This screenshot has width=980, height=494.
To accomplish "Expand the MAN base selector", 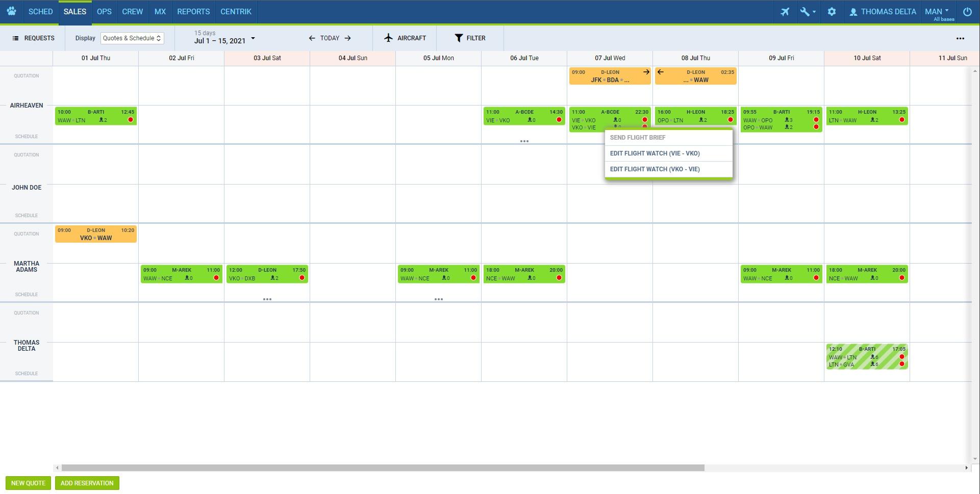I will 937,12.
